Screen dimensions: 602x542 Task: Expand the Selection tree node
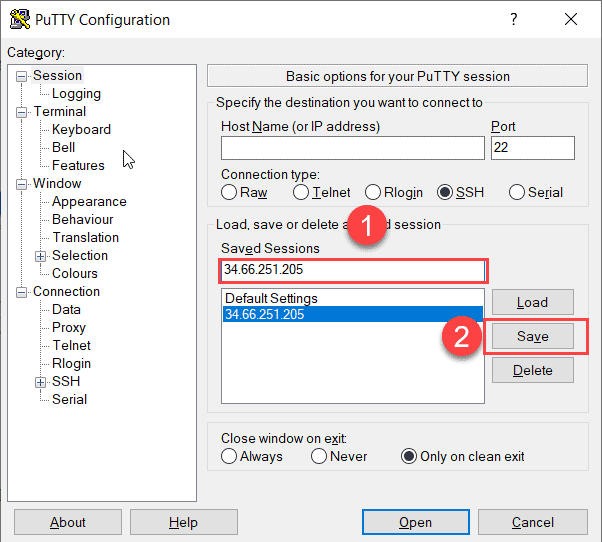tap(40, 256)
